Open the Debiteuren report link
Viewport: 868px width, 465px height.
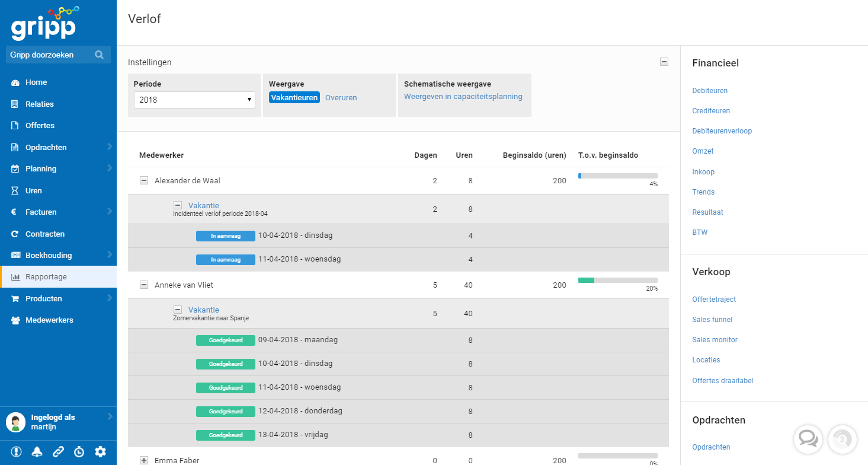[710, 91]
